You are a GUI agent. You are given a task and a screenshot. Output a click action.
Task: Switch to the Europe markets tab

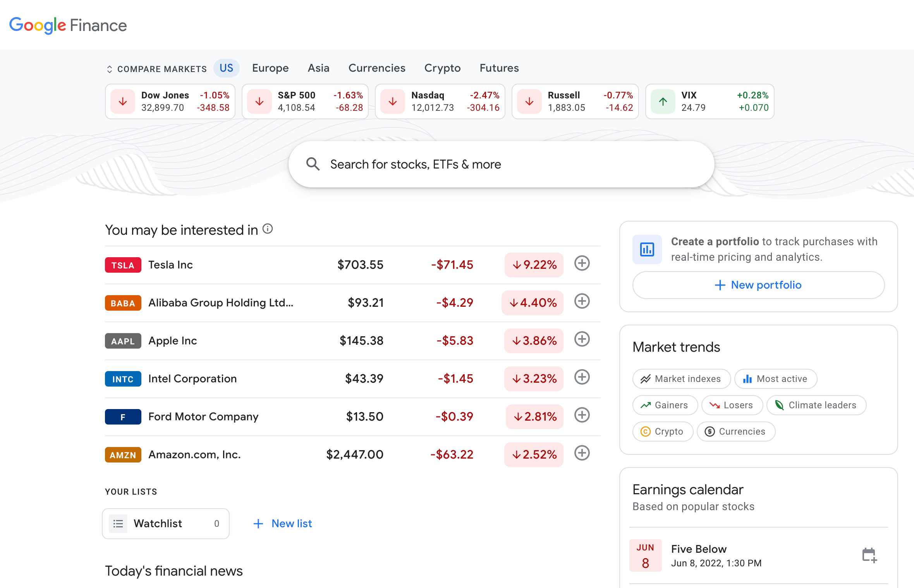[270, 68]
